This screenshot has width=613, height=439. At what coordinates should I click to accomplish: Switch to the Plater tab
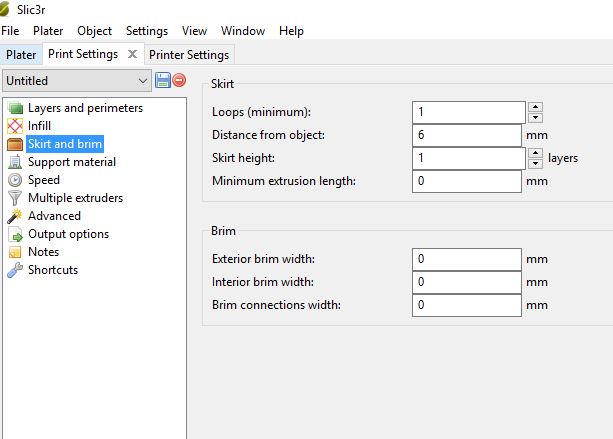21,55
